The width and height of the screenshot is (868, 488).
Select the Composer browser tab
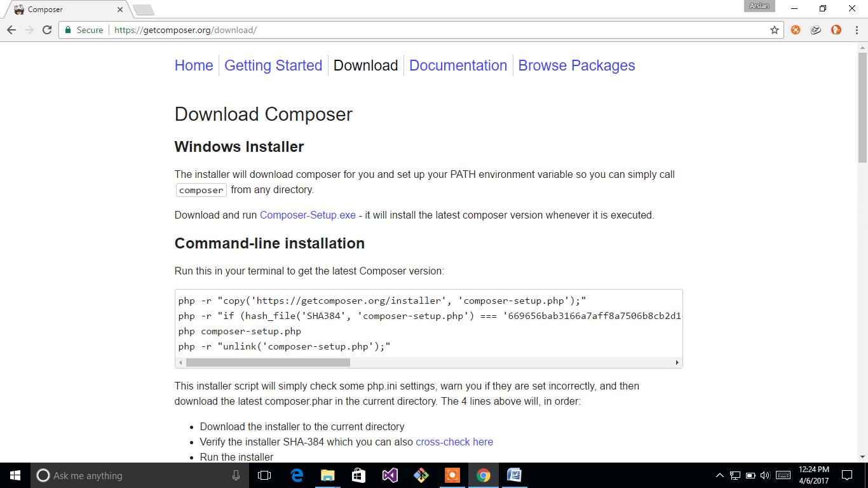(67, 10)
